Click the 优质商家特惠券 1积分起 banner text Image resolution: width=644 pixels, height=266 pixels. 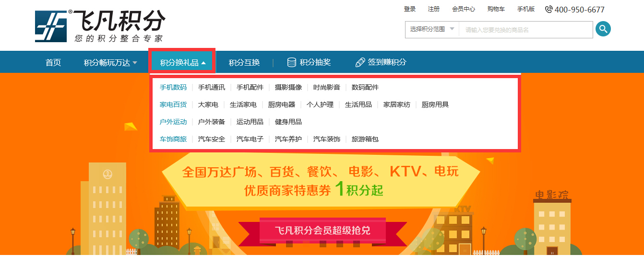[x=314, y=190]
